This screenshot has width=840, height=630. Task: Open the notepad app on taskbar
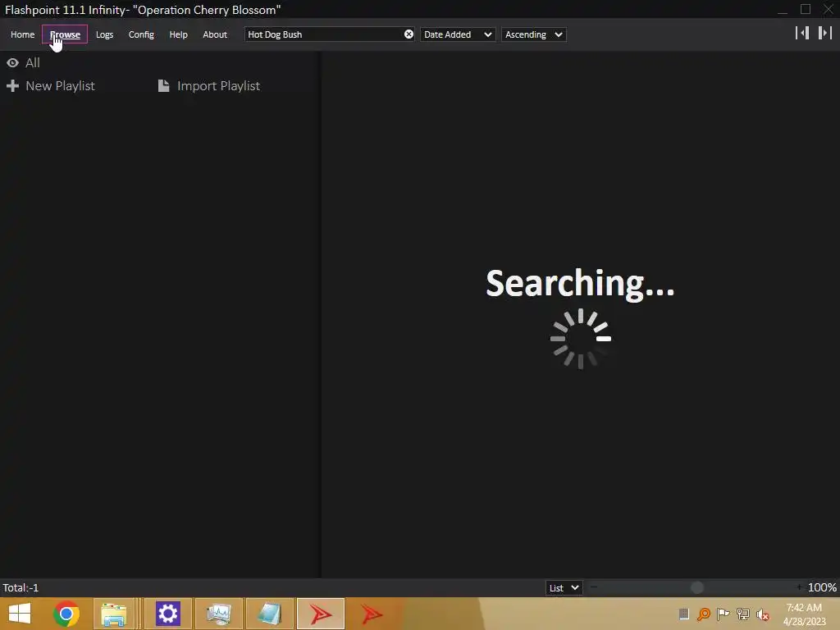[x=269, y=614]
